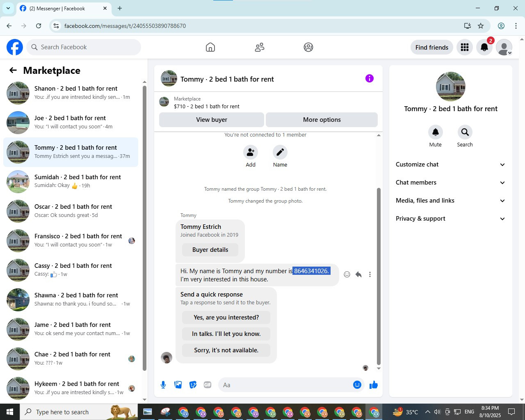
Task: Open the Sumidah conversation
Action: 71,182
